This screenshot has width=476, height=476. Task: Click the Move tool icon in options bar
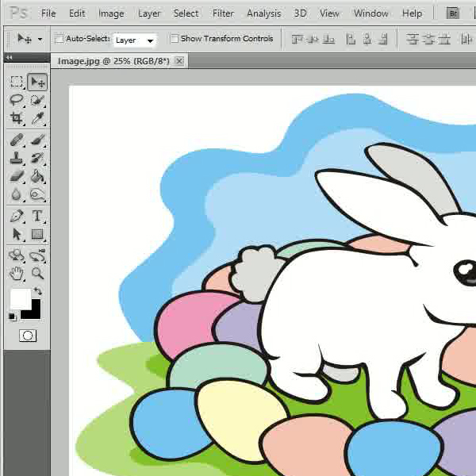[x=25, y=39]
